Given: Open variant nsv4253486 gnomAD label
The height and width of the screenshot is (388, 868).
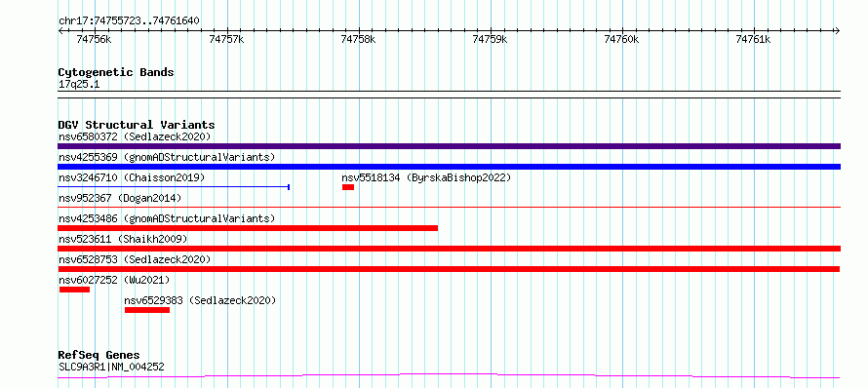Looking at the screenshot, I should coord(167,218).
